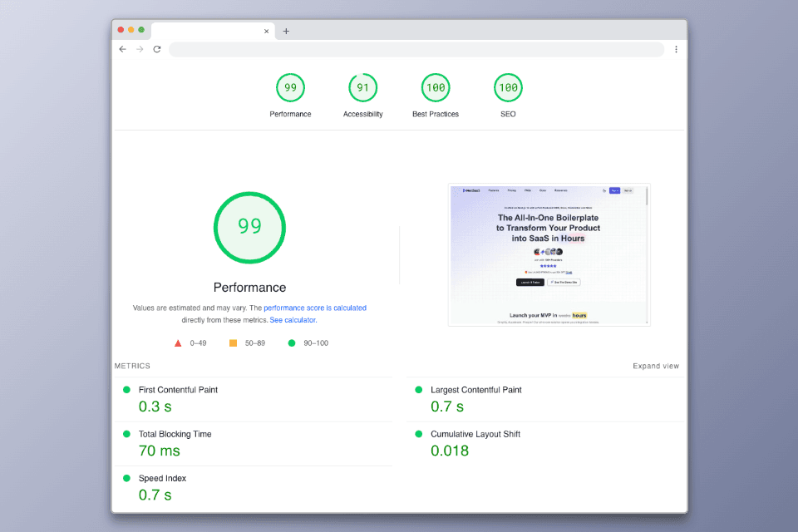Click the Performance 99 score gauge
The width and height of the screenshot is (798, 532).
click(x=290, y=88)
